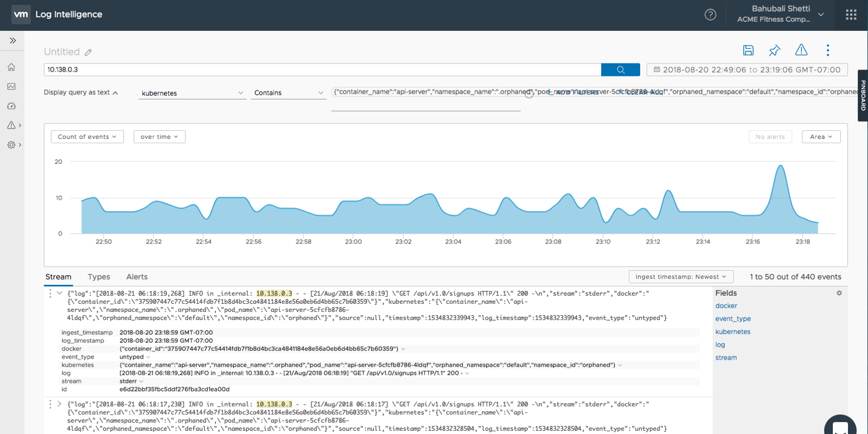Click the '1 to 50 out of 440 events' text
Screen dimensions: 868x434
point(795,277)
